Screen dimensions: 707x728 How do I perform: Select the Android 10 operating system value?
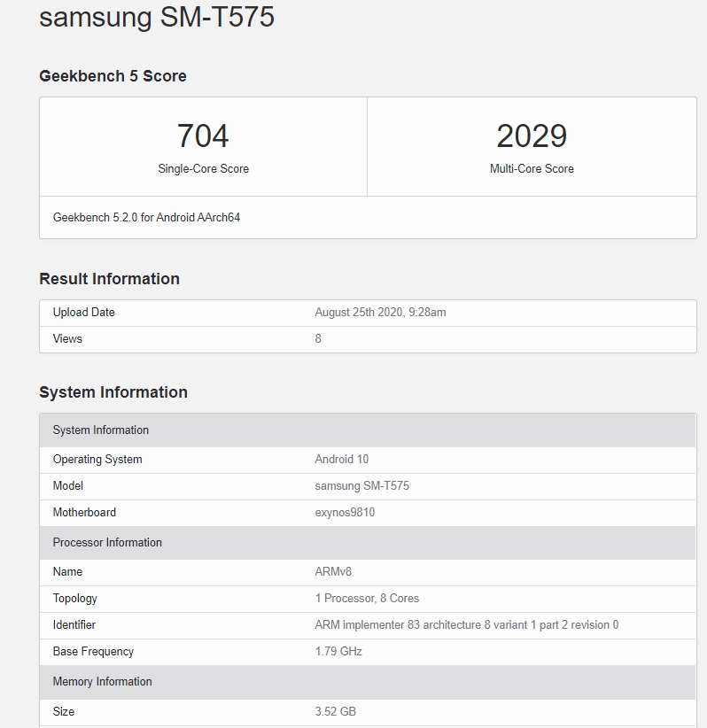tap(342, 460)
